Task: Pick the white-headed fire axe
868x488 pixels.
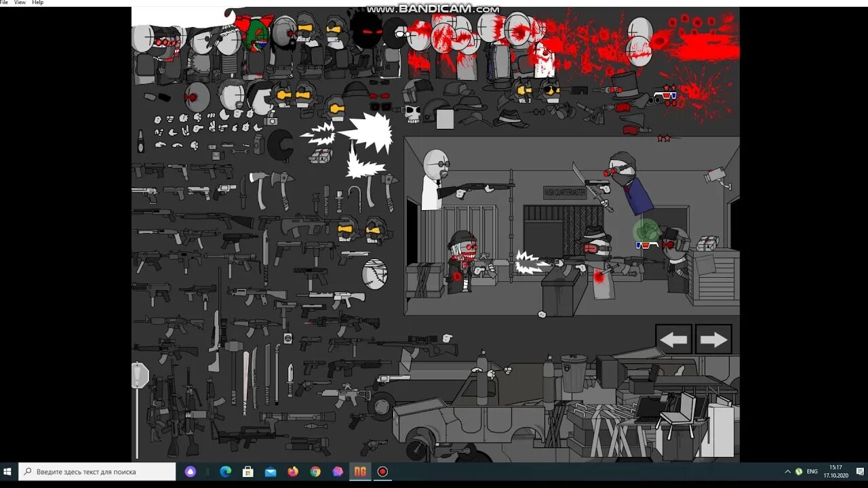Action: click(258, 189)
